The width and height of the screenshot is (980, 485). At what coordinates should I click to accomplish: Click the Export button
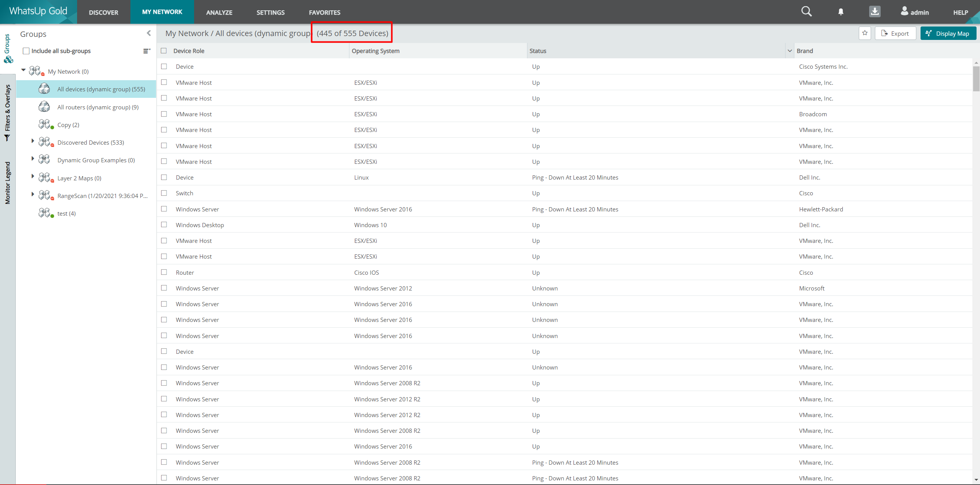(x=895, y=33)
